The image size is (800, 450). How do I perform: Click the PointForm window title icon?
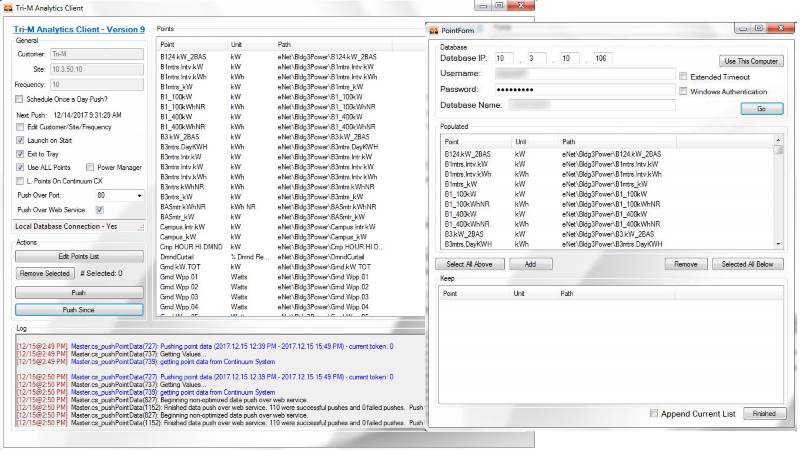434,31
